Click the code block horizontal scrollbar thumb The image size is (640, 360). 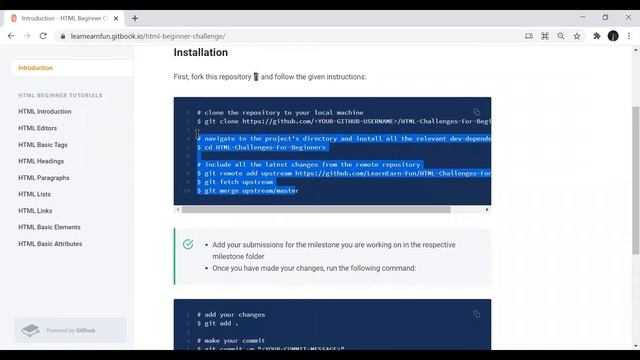(316, 210)
